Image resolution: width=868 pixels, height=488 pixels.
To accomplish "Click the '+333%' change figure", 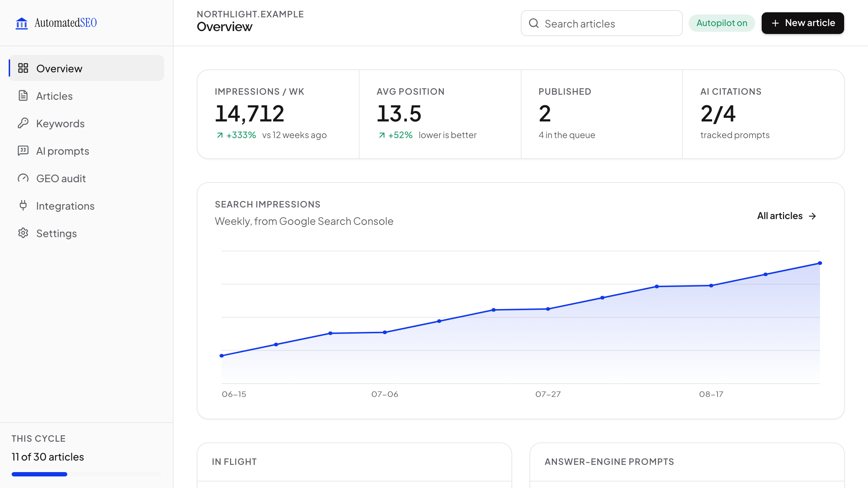I will point(241,135).
